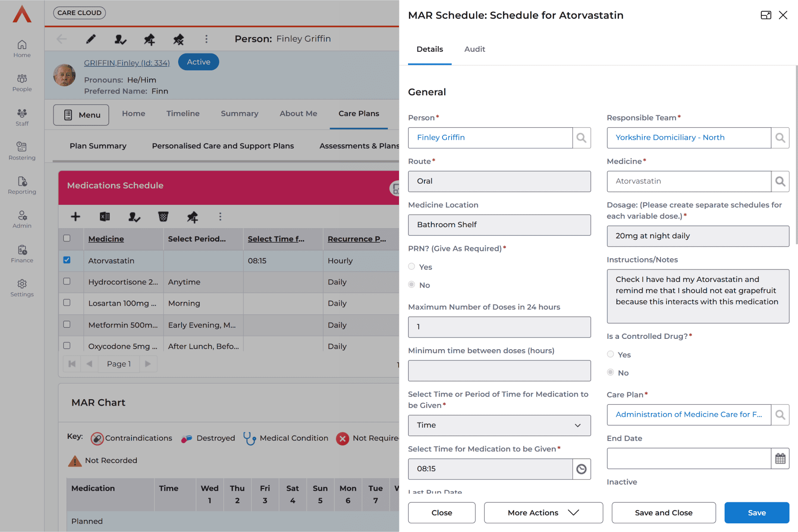798x532 pixels.
Task: Switch to the Audit tab
Action: tap(474, 49)
